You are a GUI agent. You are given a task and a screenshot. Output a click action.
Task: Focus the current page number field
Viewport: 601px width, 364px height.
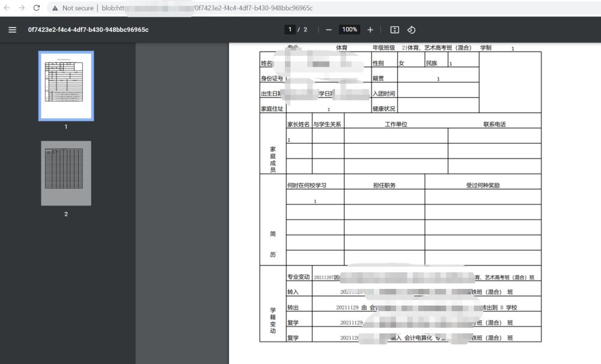tap(290, 30)
